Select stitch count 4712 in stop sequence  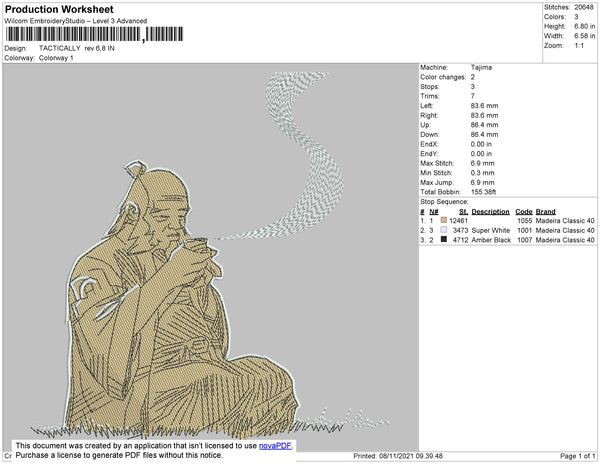click(460, 240)
